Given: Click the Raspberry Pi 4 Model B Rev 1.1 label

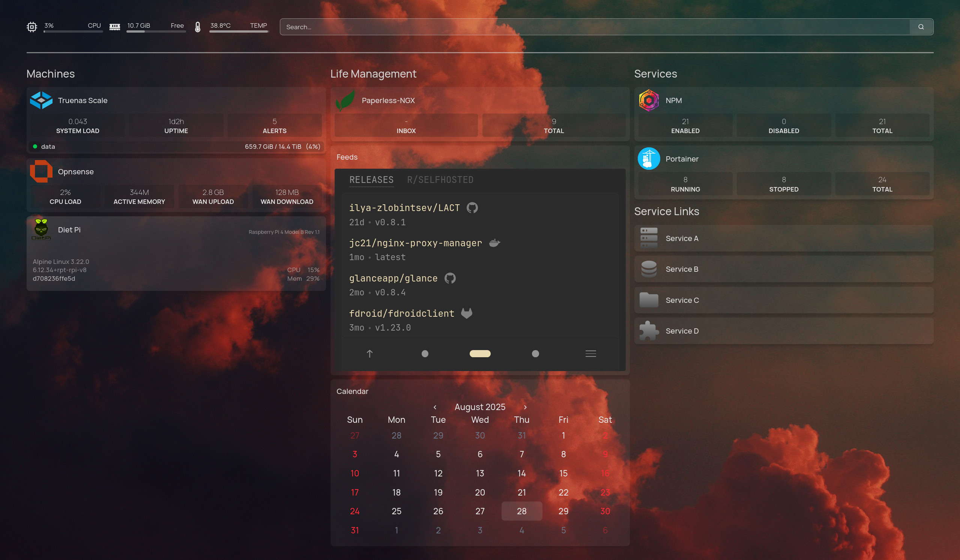Looking at the screenshot, I should pyautogui.click(x=284, y=232).
